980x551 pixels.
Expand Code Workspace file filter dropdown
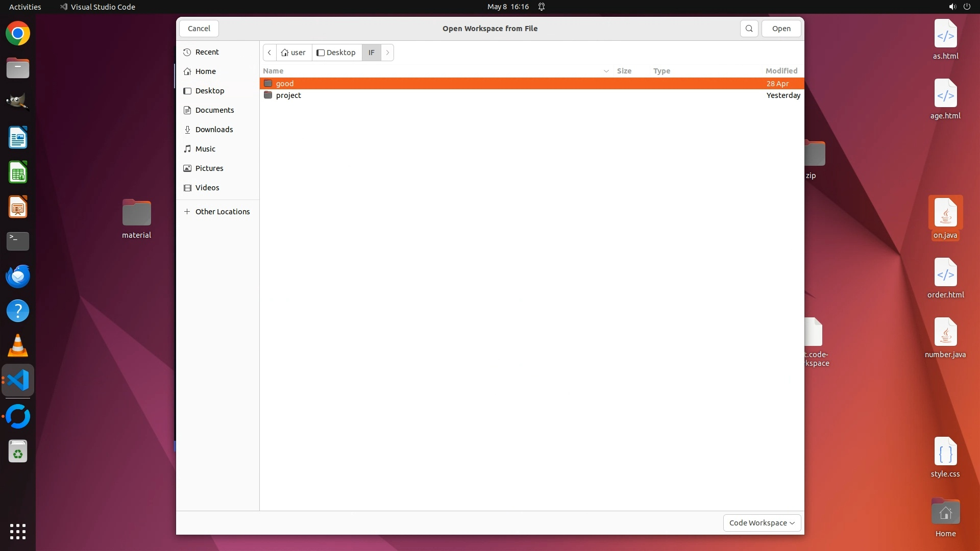(762, 523)
